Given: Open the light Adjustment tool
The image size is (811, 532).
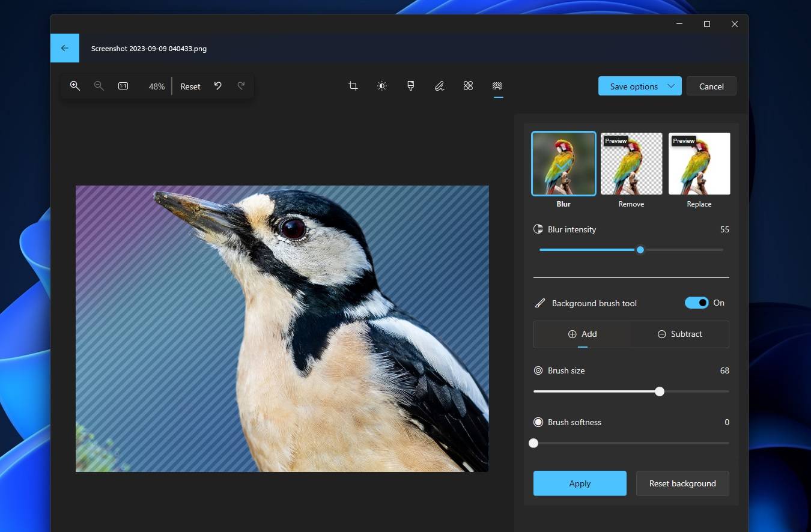Looking at the screenshot, I should [x=381, y=86].
